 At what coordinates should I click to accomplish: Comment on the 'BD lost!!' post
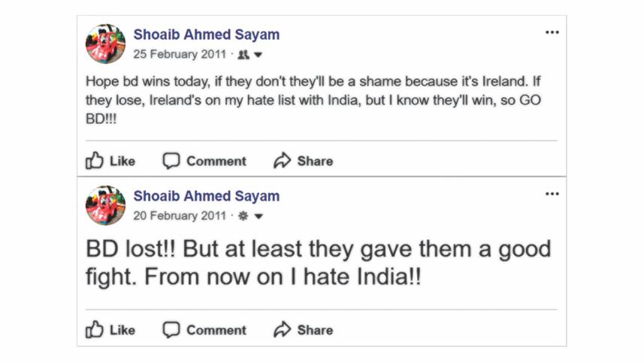(x=204, y=330)
